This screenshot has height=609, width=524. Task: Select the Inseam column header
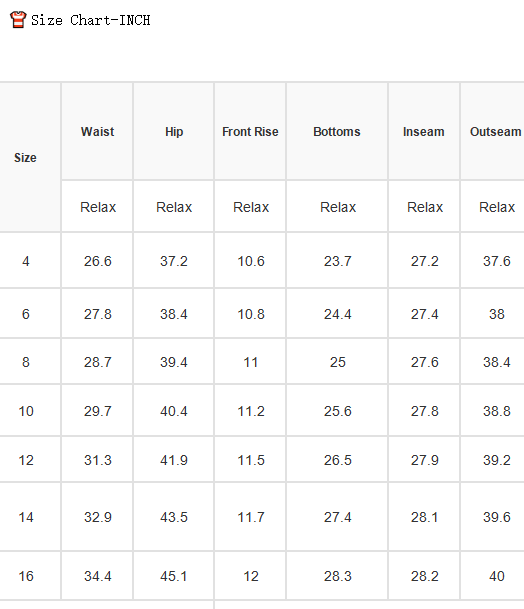pos(423,132)
